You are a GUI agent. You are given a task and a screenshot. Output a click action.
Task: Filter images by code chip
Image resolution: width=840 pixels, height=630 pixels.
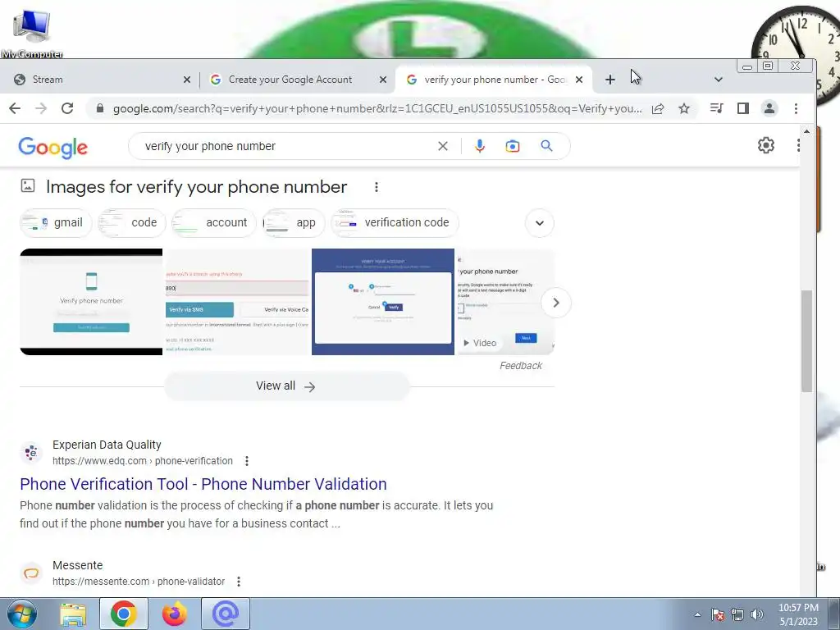click(132, 223)
